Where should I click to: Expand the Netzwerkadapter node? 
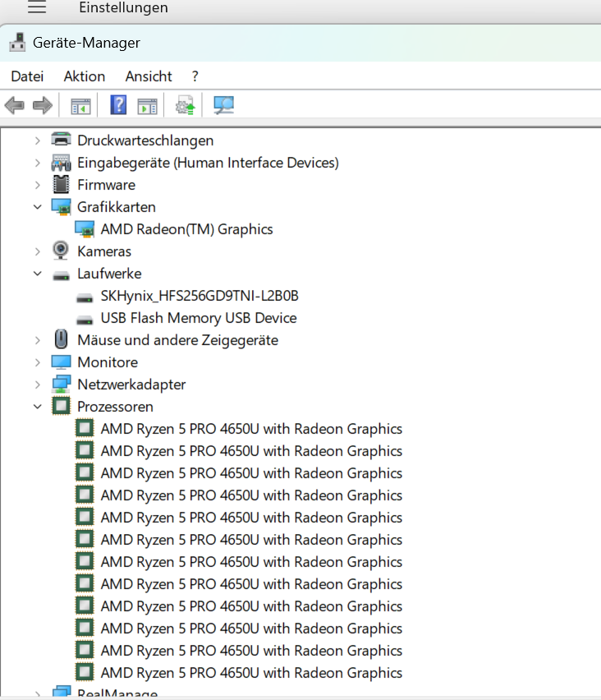(38, 385)
